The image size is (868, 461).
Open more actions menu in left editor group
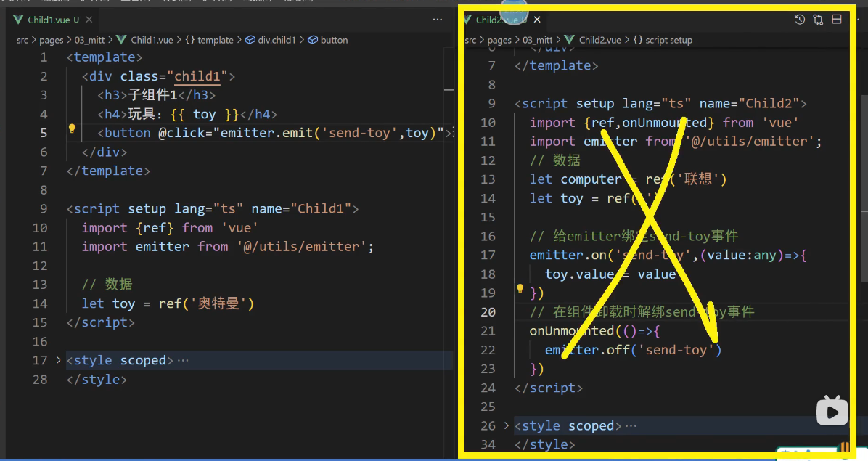point(438,20)
